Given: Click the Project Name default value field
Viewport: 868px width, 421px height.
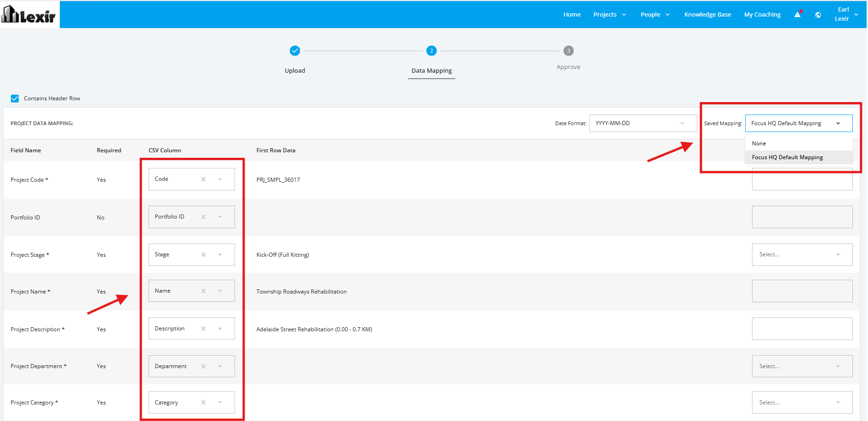Looking at the screenshot, I should tap(802, 291).
